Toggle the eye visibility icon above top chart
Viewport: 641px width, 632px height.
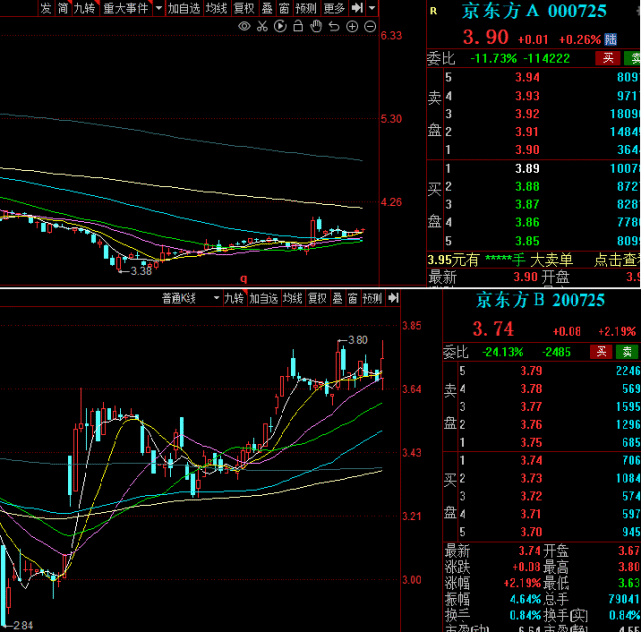pyautogui.click(x=244, y=27)
